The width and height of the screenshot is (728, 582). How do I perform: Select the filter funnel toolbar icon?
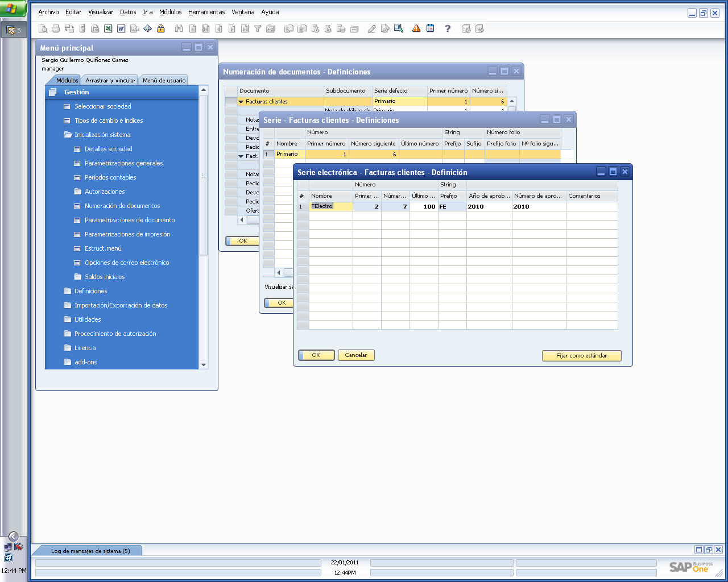(x=256, y=28)
